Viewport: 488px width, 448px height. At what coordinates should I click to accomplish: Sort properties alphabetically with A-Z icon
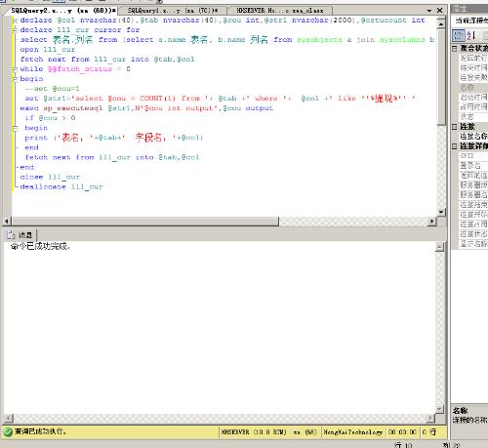coord(470,35)
